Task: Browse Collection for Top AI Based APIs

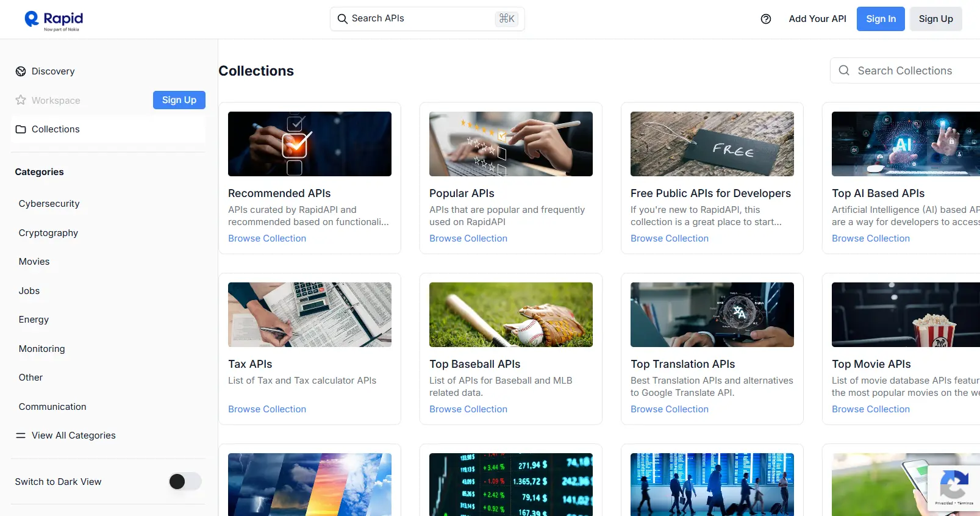Action: pyautogui.click(x=871, y=238)
